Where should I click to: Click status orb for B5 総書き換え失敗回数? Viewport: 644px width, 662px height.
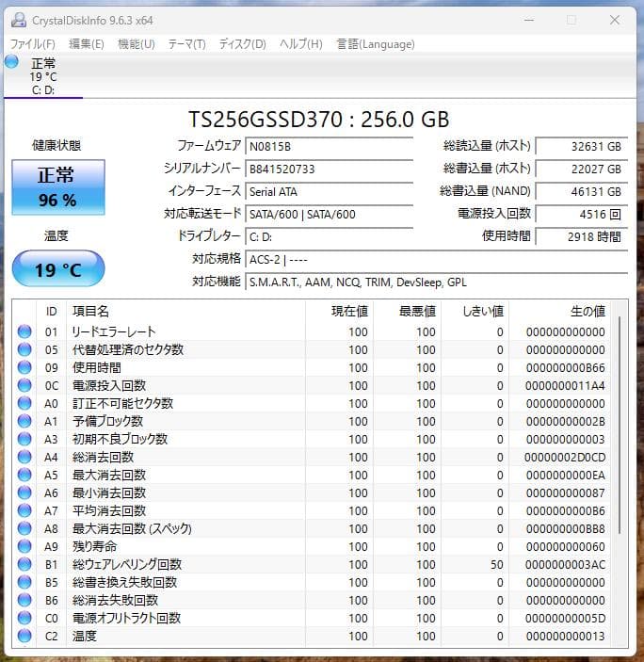click(x=24, y=582)
